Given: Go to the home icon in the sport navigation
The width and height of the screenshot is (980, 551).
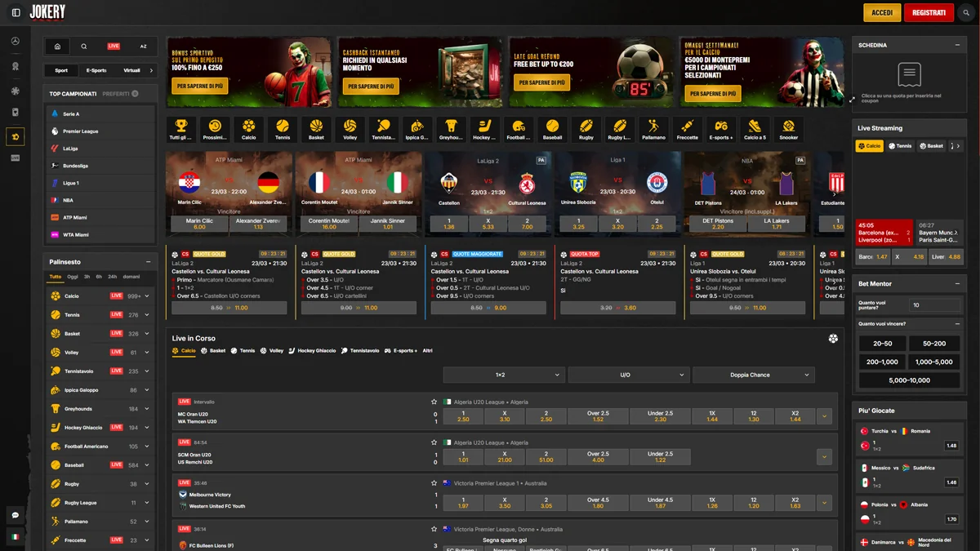Looking at the screenshot, I should click(x=57, y=47).
